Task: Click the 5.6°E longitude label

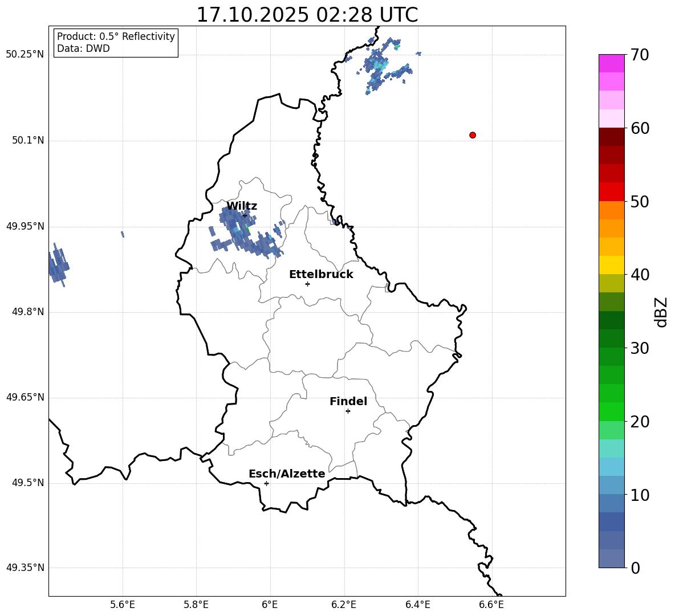Action: [x=123, y=605]
